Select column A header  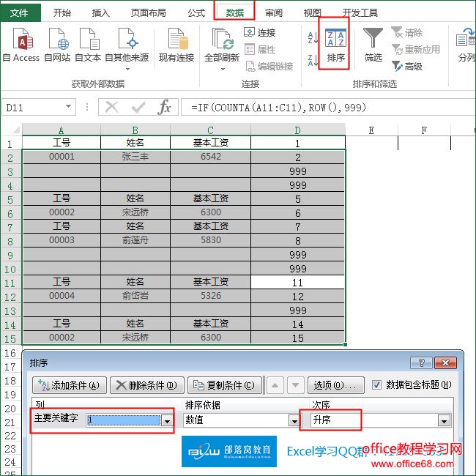tap(62, 130)
